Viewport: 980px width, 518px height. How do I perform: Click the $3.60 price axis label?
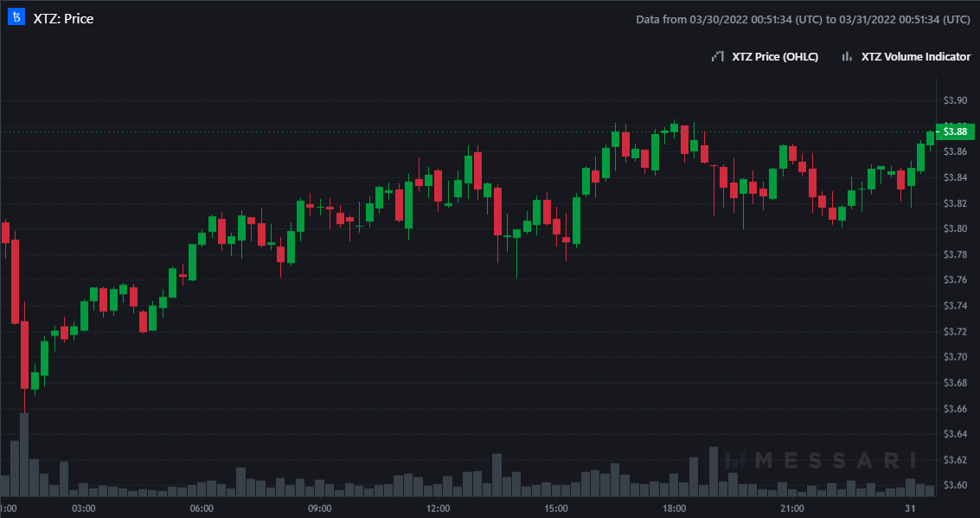(955, 484)
